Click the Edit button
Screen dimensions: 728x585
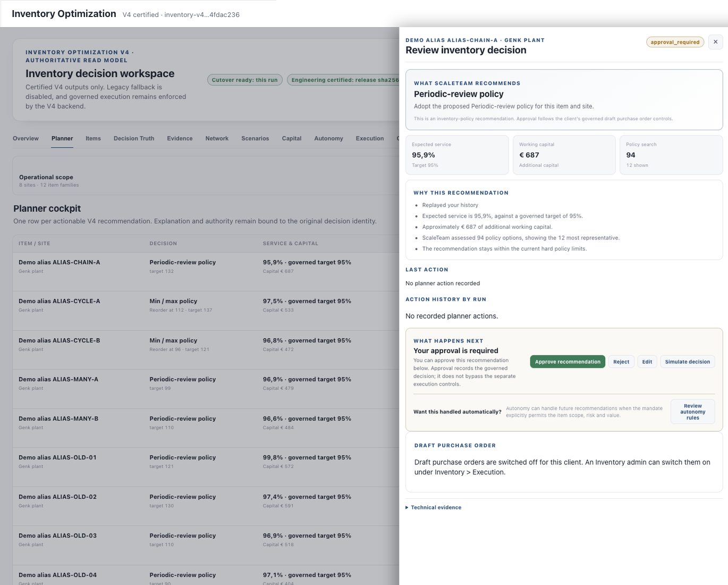(647, 362)
